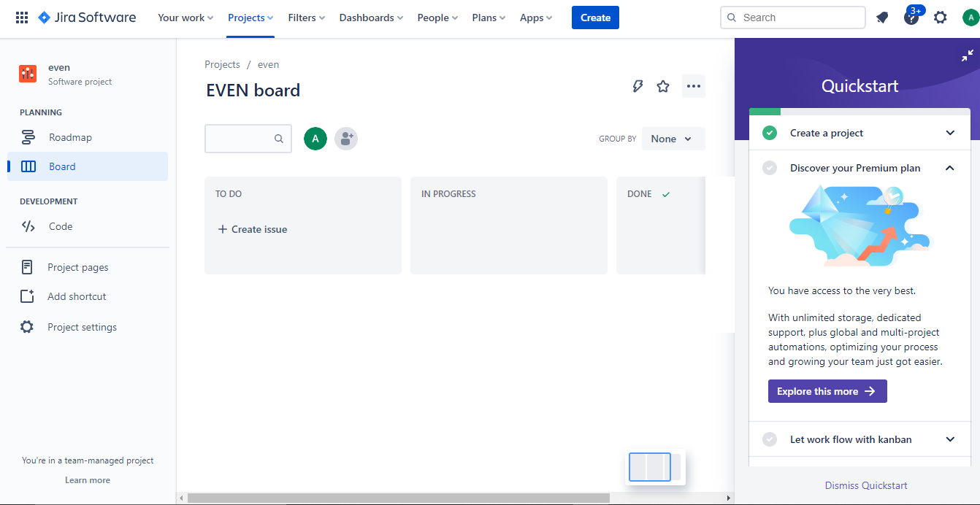Open the notifications megaphone icon
Screen dimensions: 980x505
coord(882,18)
